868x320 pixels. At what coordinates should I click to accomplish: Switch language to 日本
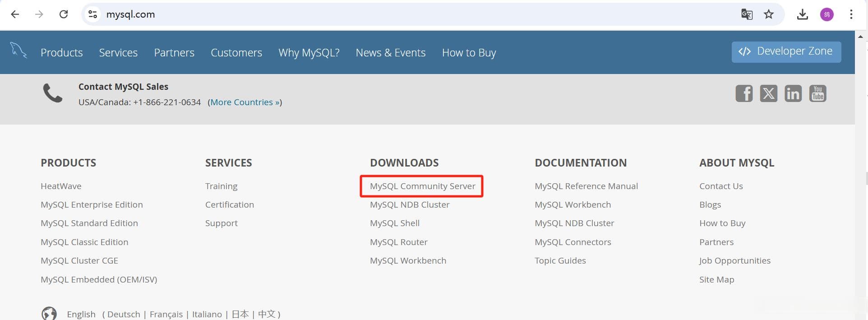[x=240, y=314]
